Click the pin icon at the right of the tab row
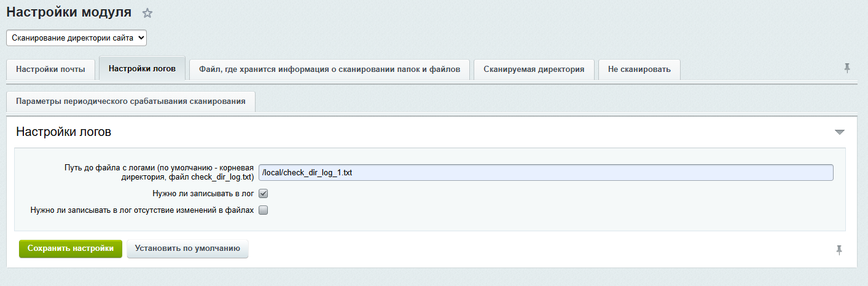Image resolution: width=868 pixels, height=286 pixels. 847,68
